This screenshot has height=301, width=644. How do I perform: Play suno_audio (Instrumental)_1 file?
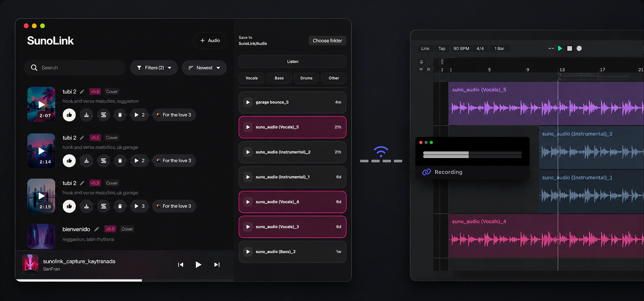click(x=248, y=177)
